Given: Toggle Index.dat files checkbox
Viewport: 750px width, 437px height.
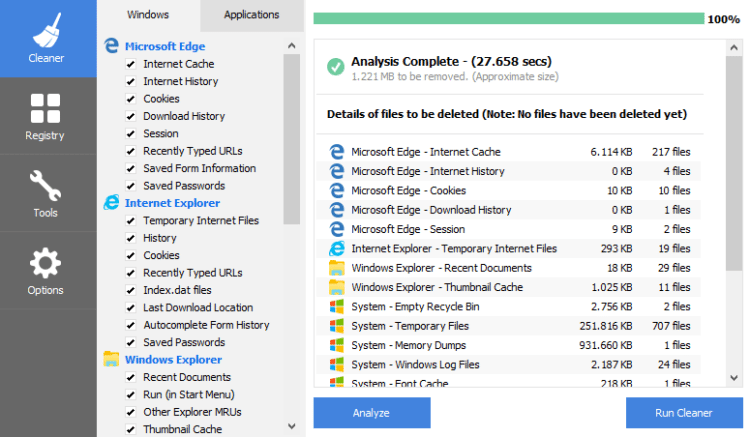Looking at the screenshot, I should click(131, 290).
